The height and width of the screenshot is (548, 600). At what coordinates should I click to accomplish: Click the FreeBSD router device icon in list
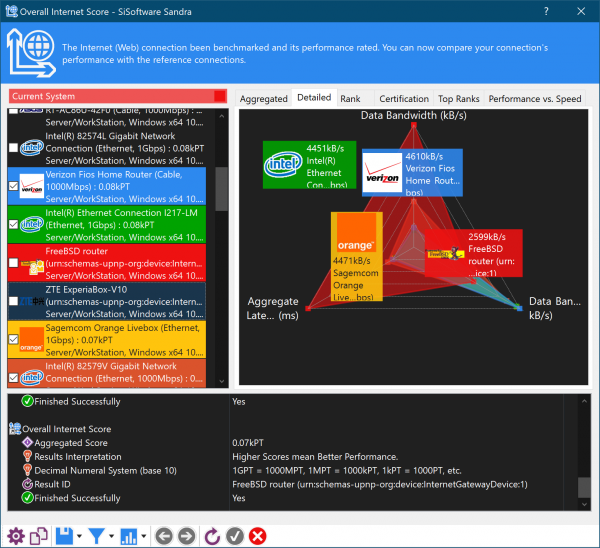32,266
